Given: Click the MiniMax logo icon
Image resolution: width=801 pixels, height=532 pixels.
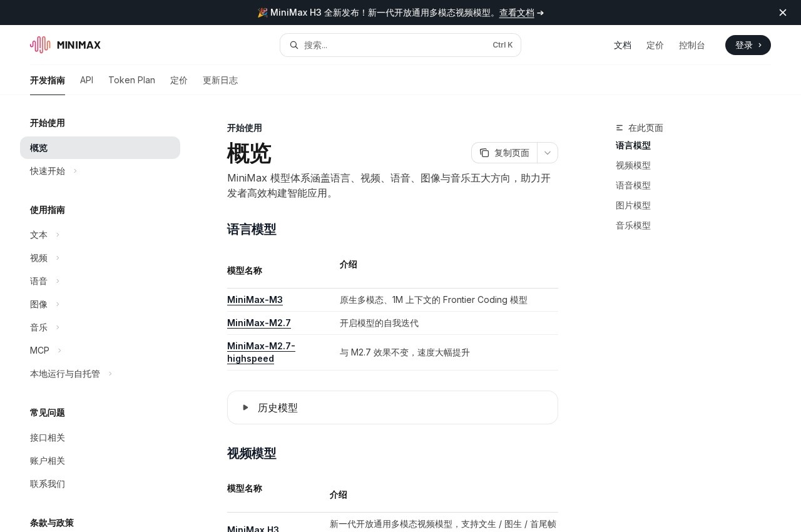Looking at the screenshot, I should (40, 45).
